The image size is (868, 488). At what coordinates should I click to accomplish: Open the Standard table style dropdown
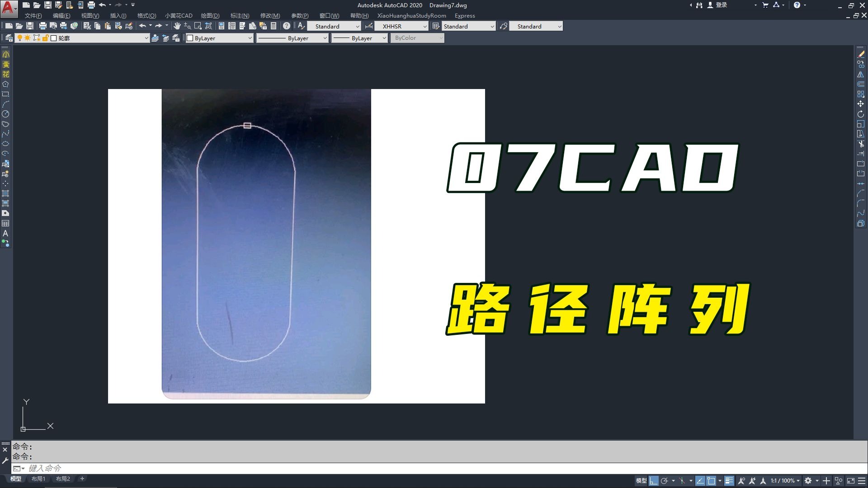tap(468, 26)
